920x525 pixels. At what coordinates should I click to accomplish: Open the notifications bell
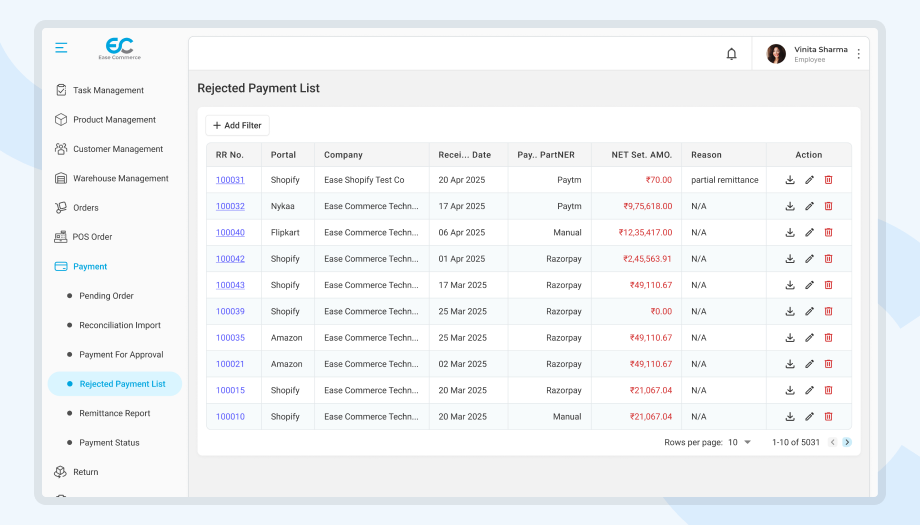coord(731,54)
